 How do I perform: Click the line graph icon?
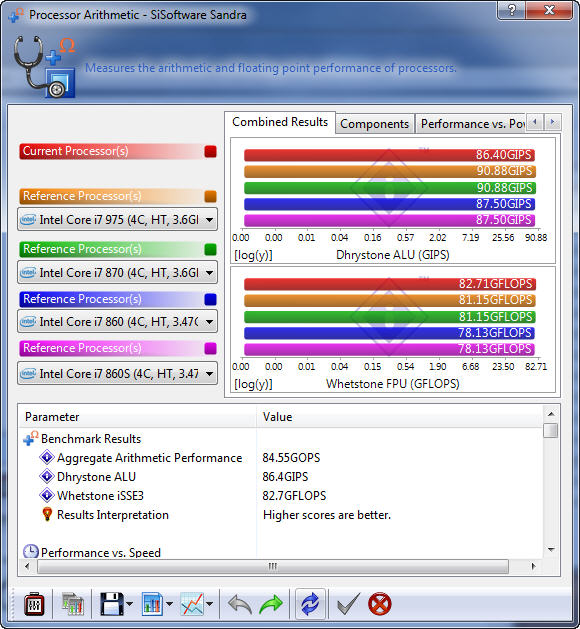click(x=192, y=604)
